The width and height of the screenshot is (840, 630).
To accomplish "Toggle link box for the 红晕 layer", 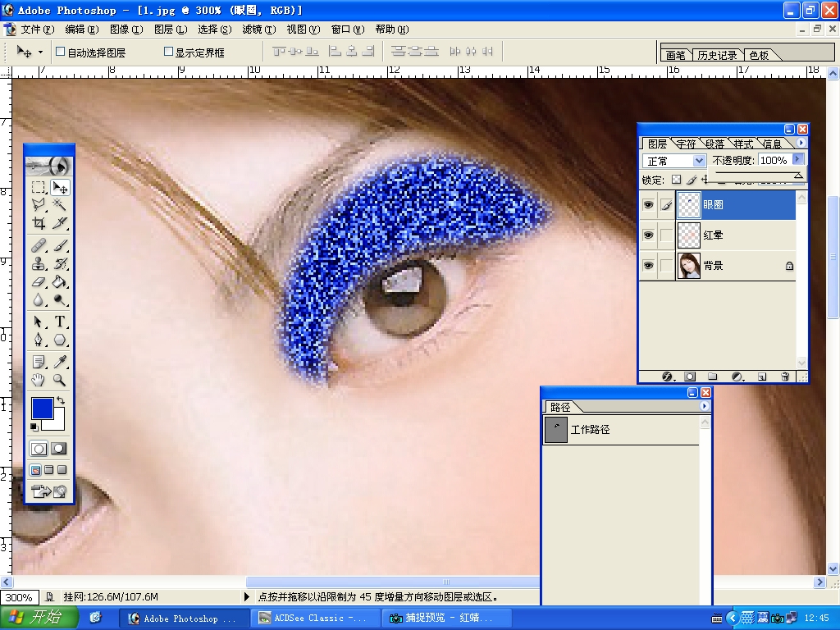I will point(666,235).
